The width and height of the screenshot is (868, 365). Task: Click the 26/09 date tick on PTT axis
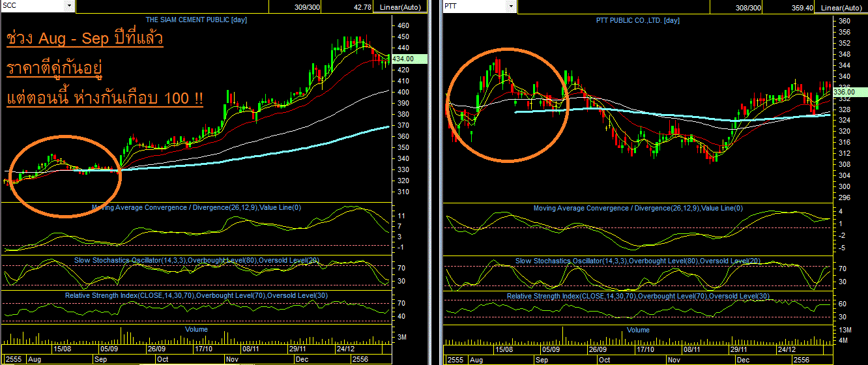coord(598,349)
